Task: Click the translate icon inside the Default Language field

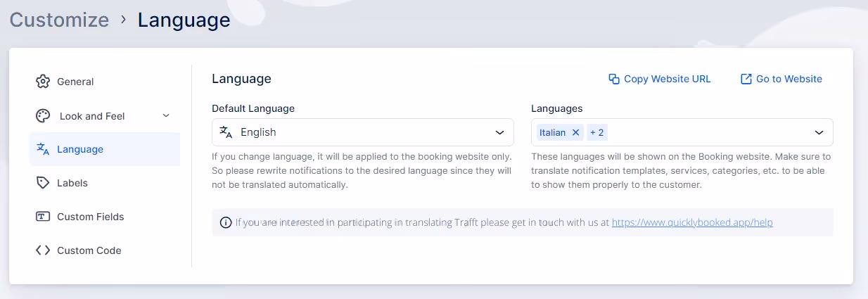Action: (x=226, y=132)
